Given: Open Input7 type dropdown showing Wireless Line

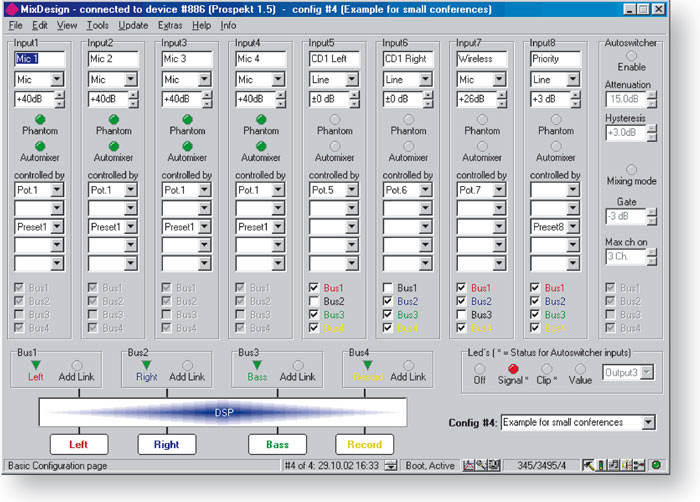Looking at the screenshot, I should click(502, 80).
